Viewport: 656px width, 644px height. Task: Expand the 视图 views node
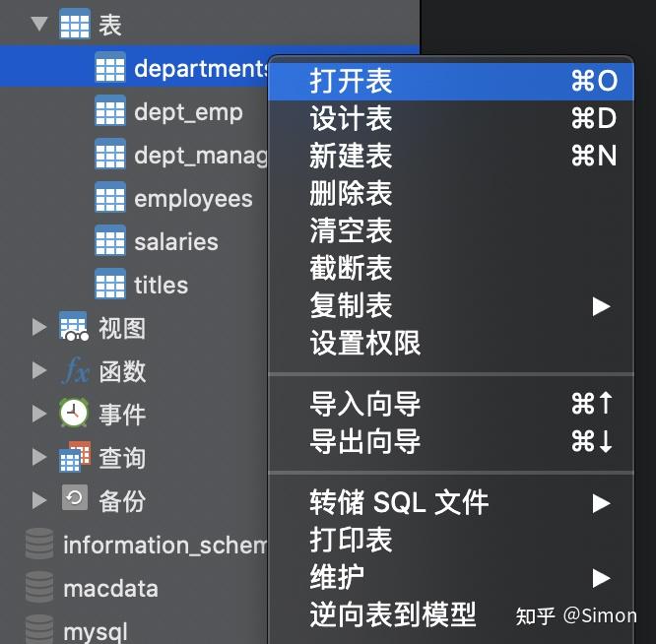(x=39, y=327)
